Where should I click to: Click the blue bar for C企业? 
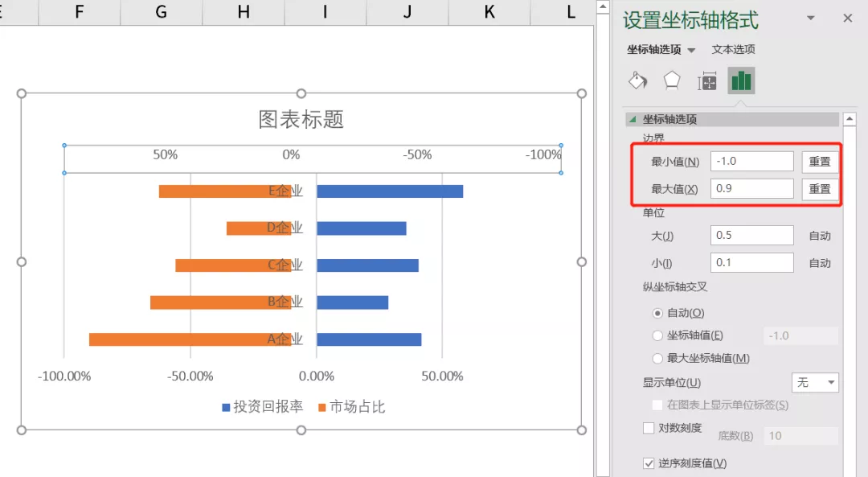click(367, 265)
